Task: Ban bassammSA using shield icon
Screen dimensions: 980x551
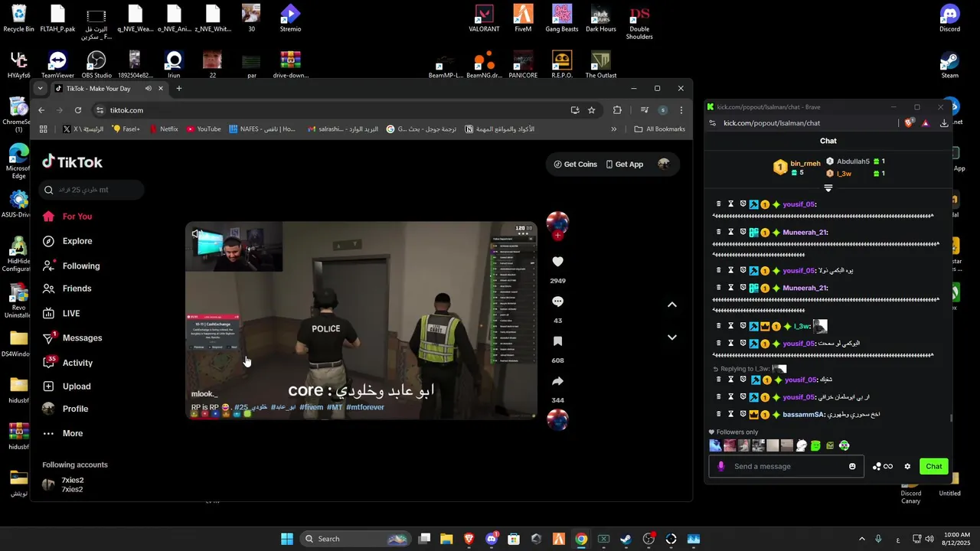Action: click(743, 414)
